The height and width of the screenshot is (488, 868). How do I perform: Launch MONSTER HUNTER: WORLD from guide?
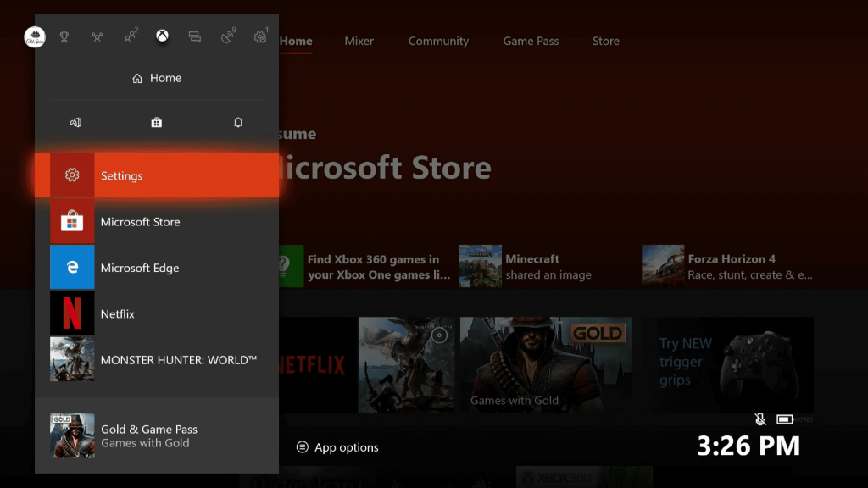(157, 359)
